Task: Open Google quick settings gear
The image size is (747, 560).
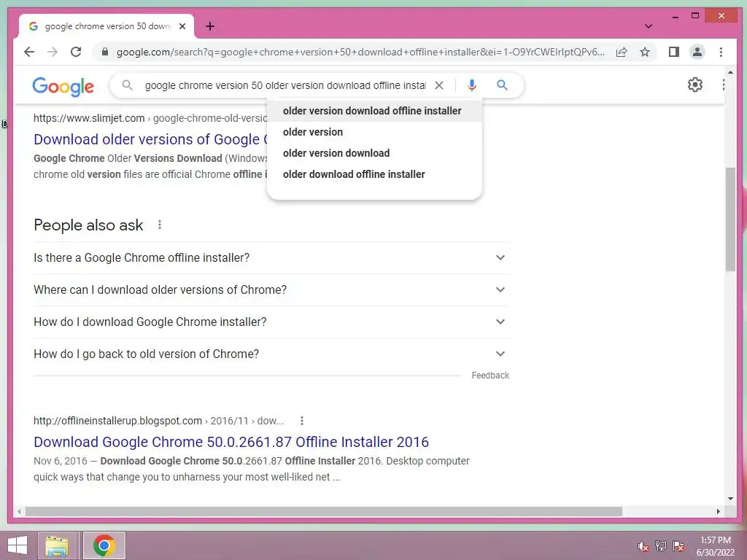Action: [694, 85]
